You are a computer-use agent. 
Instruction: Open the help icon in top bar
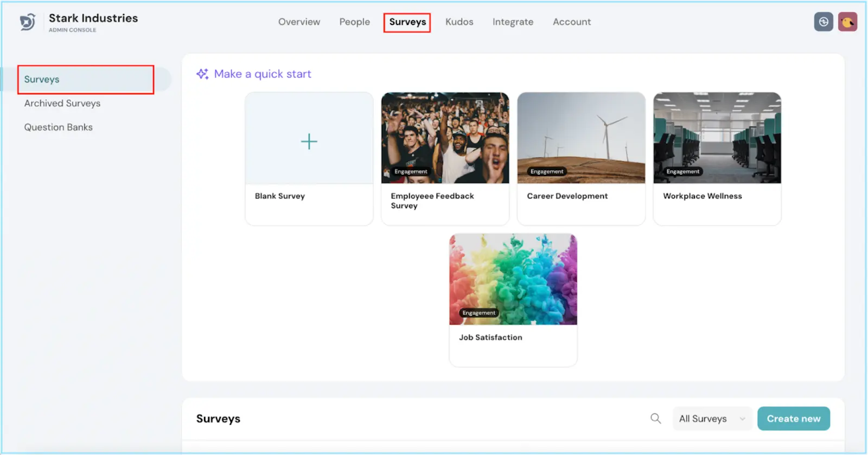[823, 22]
